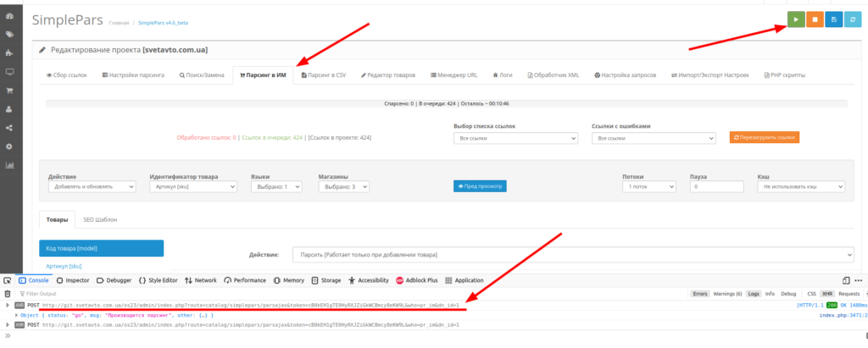The height and width of the screenshot is (348, 868).
Task: Open the Network devtools tab
Action: tap(200, 280)
